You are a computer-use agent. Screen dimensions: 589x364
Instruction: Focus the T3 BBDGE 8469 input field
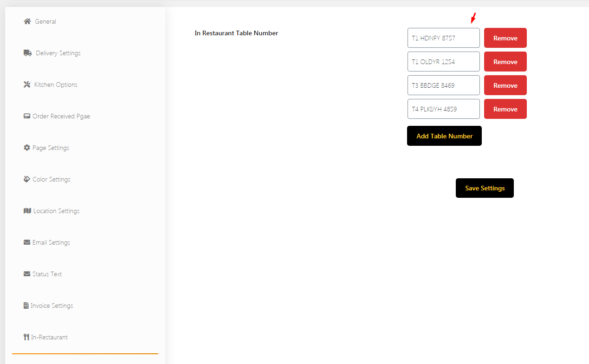[444, 85]
